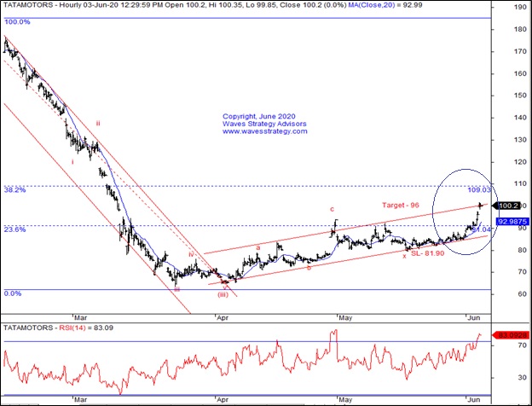This screenshot has width=532, height=406.
Task: Click the May label on price chart axis
Action: 345,318
